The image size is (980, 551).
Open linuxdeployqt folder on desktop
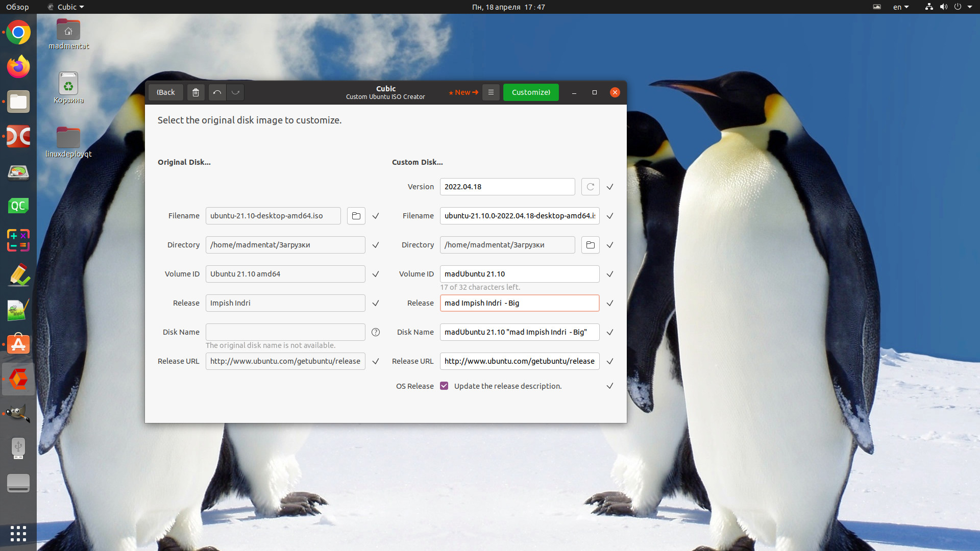click(x=68, y=142)
